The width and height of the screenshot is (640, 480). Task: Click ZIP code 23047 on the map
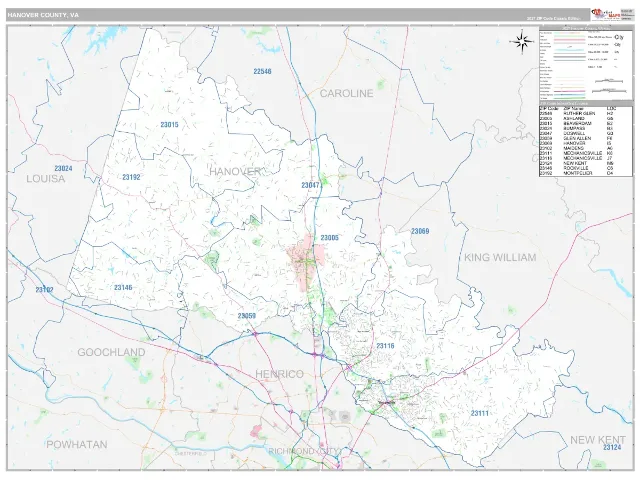tap(311, 185)
